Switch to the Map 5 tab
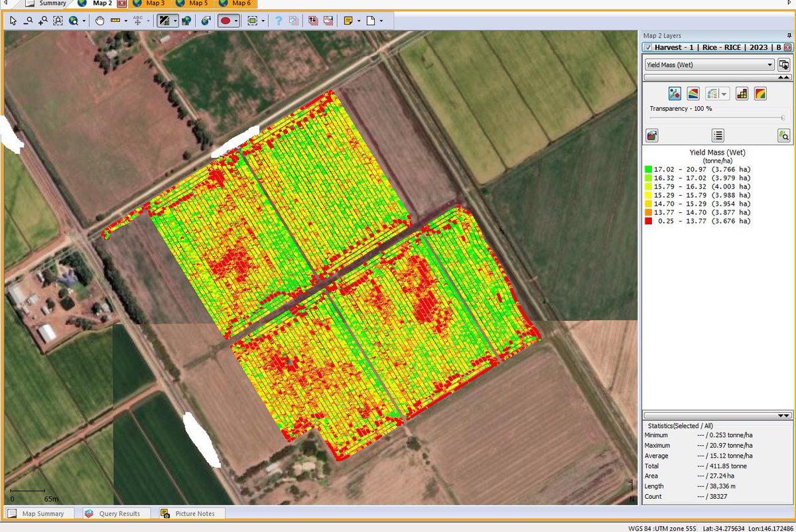The width and height of the screenshot is (796, 532). 198,3
